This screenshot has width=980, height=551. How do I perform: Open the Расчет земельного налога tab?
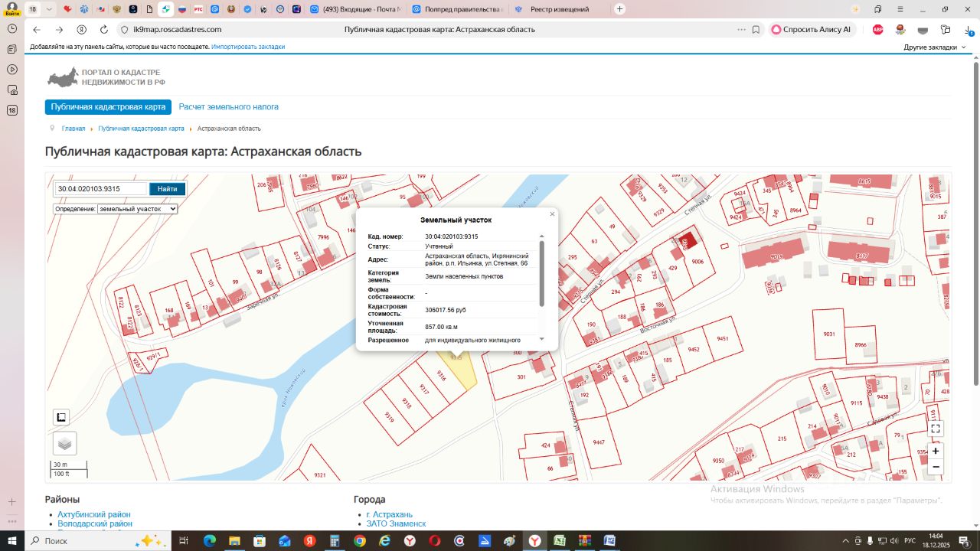click(x=228, y=107)
